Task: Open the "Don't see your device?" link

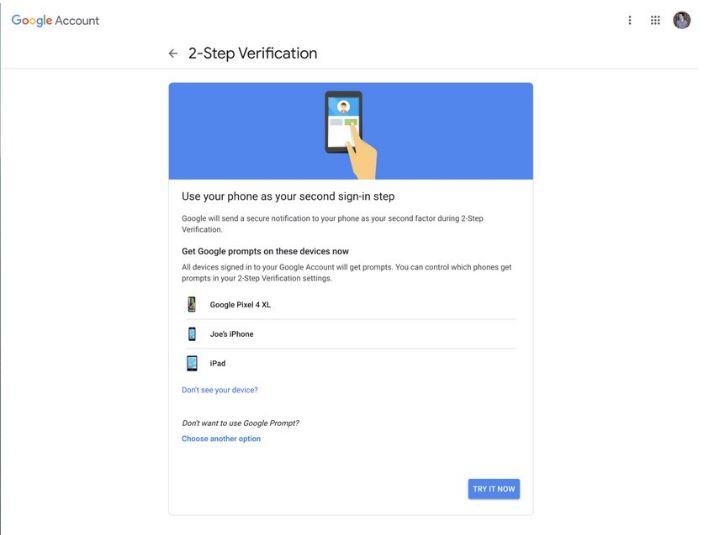Action: point(220,390)
